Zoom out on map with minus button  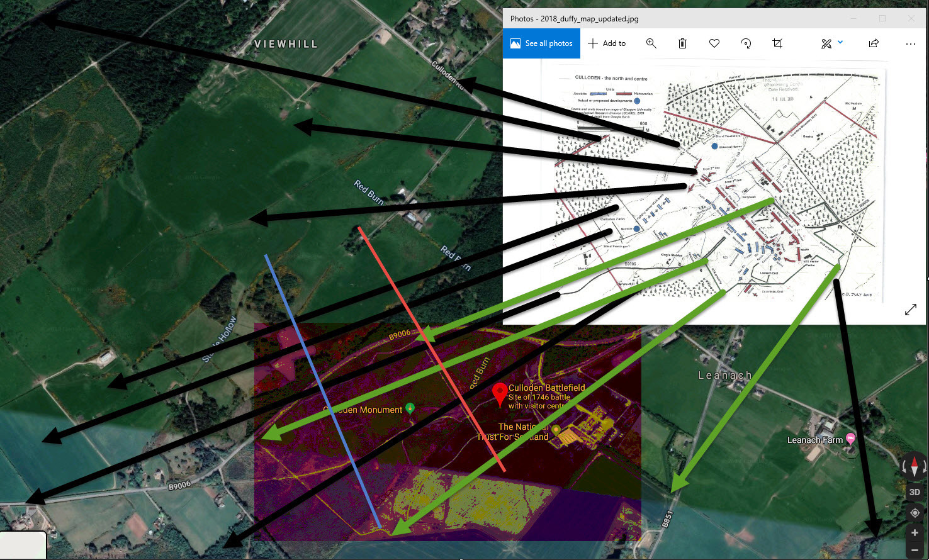915,550
